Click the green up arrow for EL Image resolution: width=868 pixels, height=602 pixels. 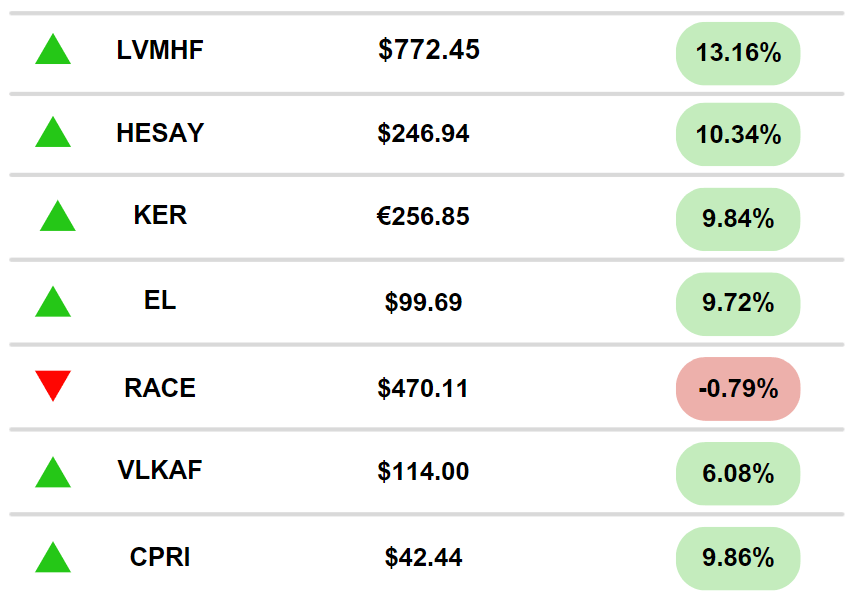pyautogui.click(x=53, y=301)
